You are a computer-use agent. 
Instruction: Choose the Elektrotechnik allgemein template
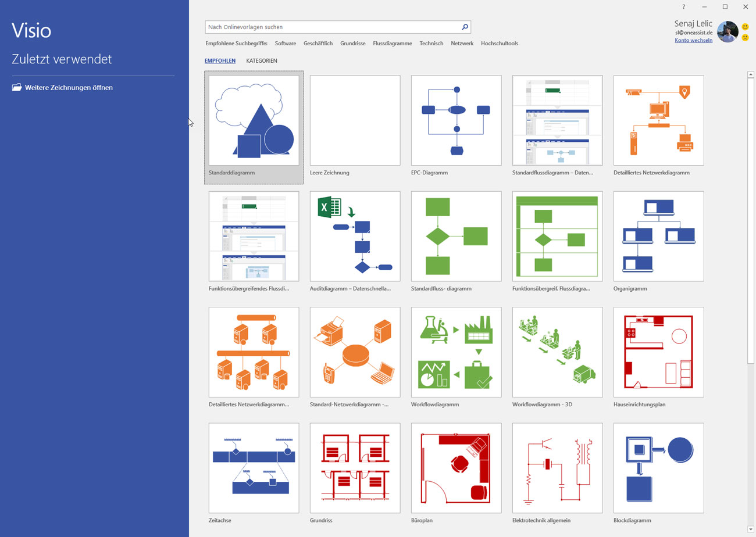coord(558,468)
